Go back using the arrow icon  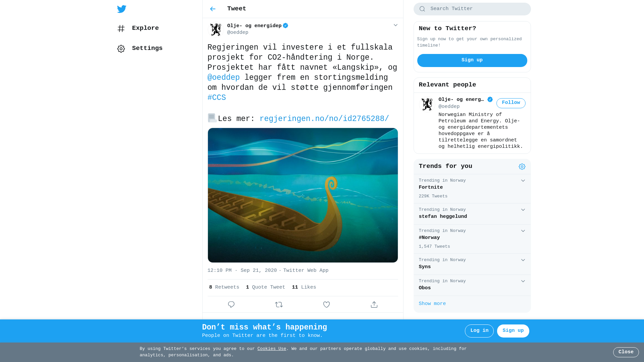coord(213,9)
